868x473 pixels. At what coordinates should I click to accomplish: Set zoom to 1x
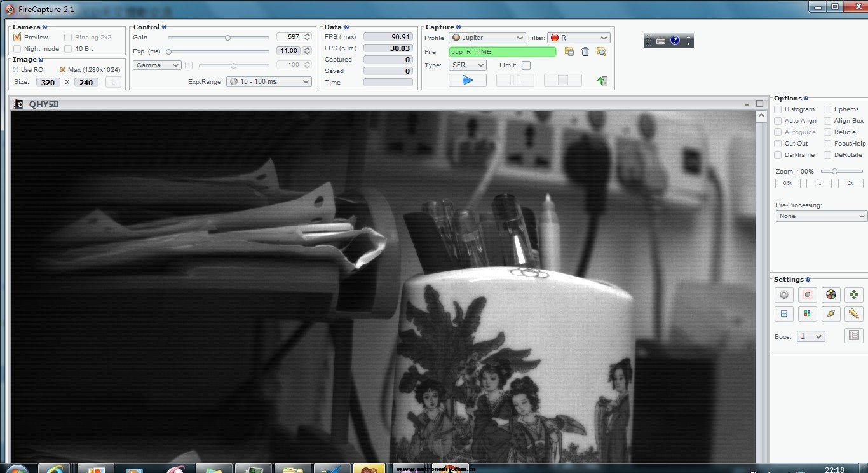pyautogui.click(x=819, y=183)
